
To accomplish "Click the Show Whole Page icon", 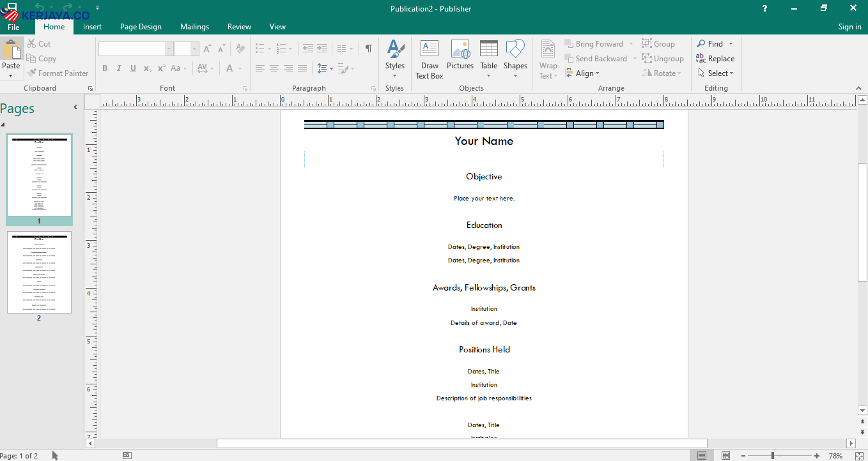I will 859,456.
